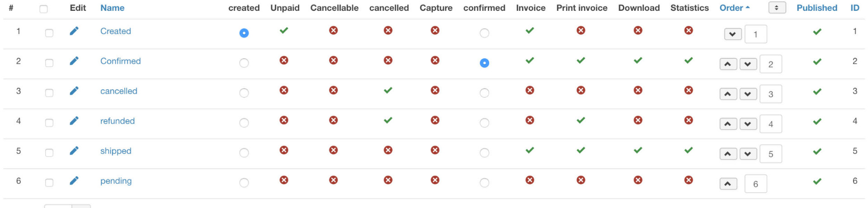
Task: Toggle Cancellable red X in Confirmed row
Action: 333,60
